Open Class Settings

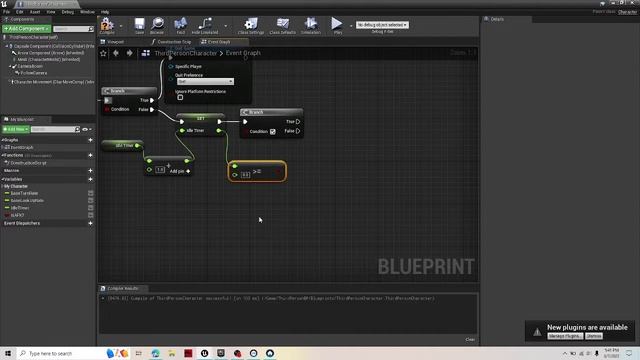tap(251, 25)
